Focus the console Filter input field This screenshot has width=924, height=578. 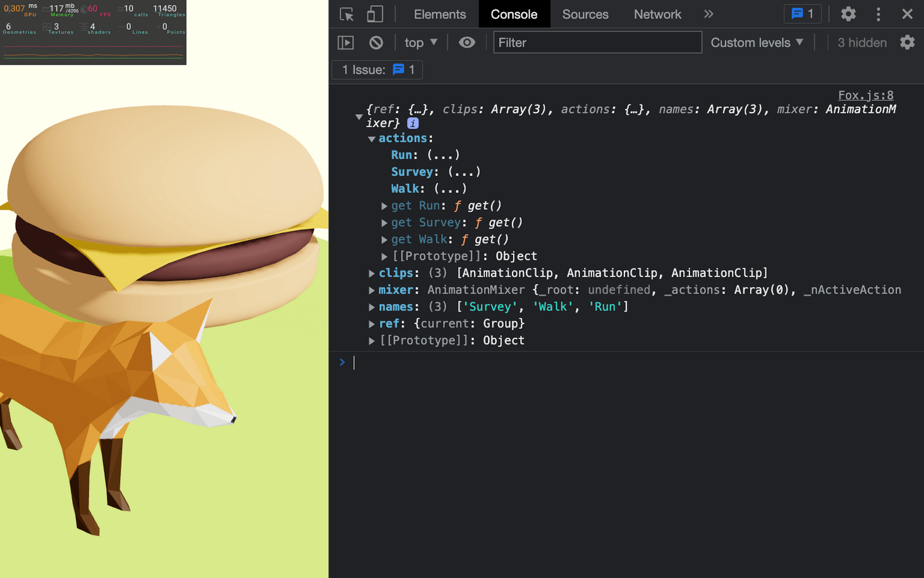click(597, 42)
